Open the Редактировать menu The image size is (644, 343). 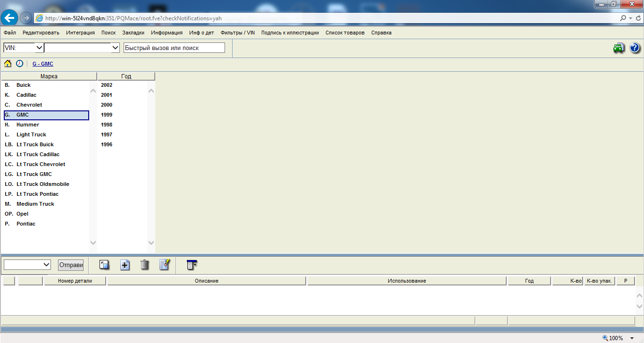(41, 33)
